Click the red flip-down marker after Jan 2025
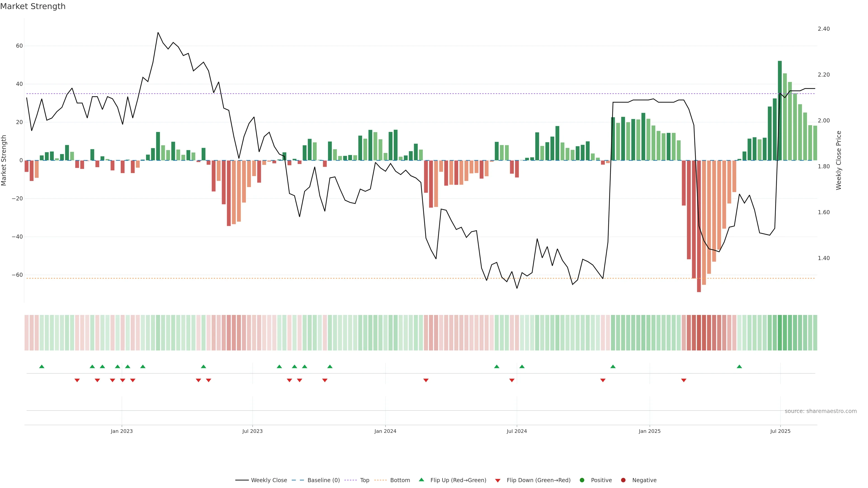Image resolution: width=868 pixels, height=488 pixels. click(x=684, y=380)
